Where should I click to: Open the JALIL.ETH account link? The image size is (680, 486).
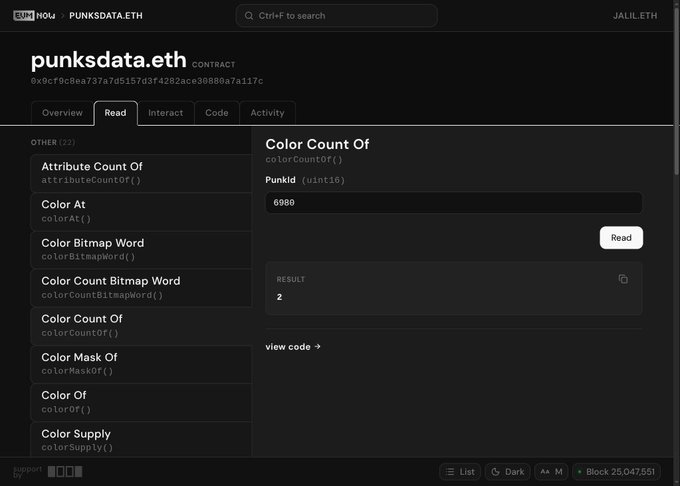click(635, 16)
